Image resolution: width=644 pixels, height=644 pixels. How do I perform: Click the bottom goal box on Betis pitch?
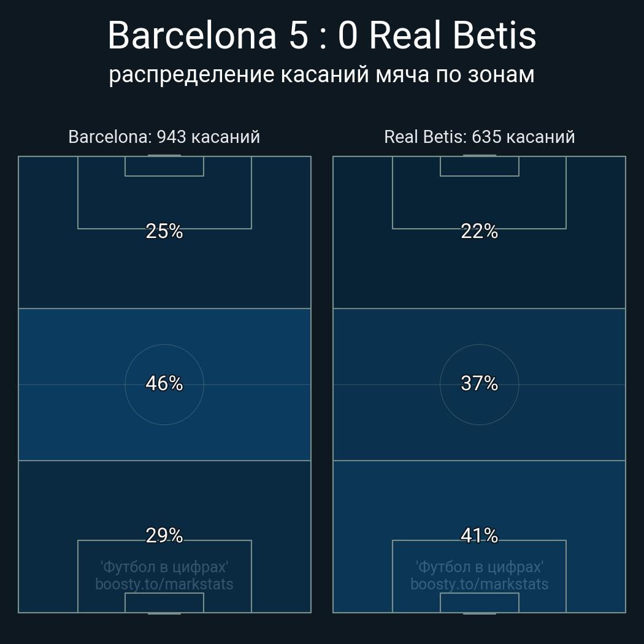tap(479, 602)
